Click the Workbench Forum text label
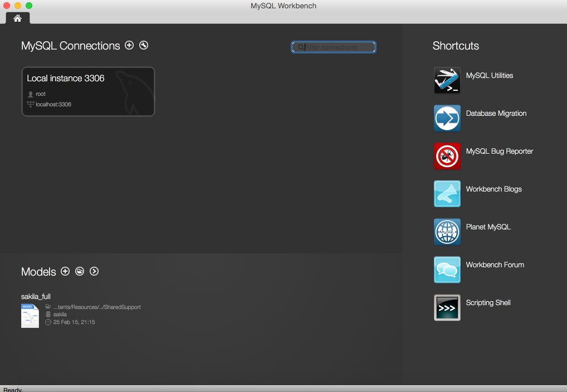Viewport: 567px width, 392px height. pyautogui.click(x=493, y=264)
